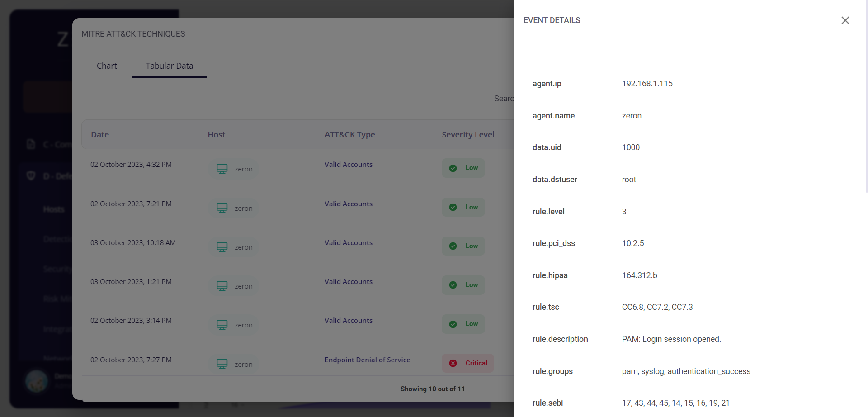Click the document icon in blurred sidebar
868x417 pixels.
(x=31, y=144)
